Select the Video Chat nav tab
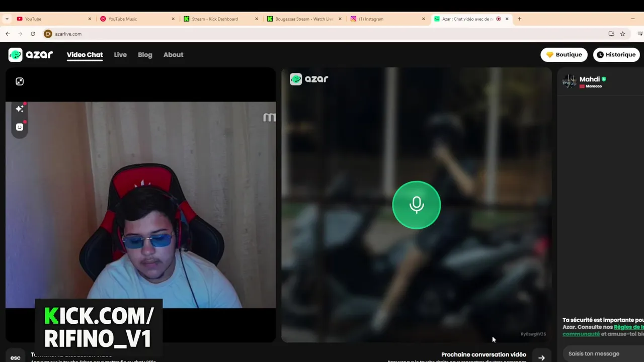 click(85, 55)
